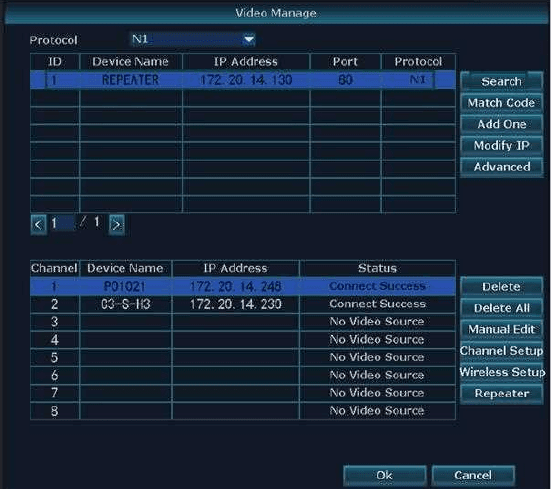The height and width of the screenshot is (489, 551).
Task: Select channel 5 No Video Source row
Action: click(243, 357)
